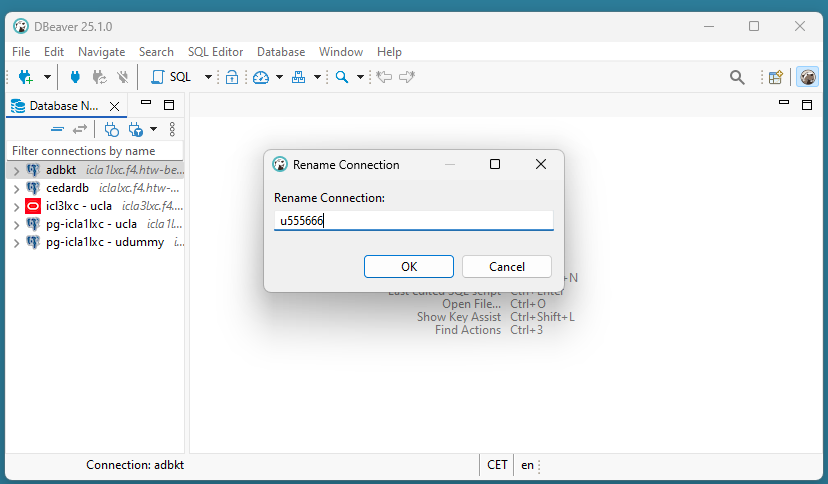This screenshot has width=828, height=484.
Task: Toggle Link with Editor arrows icon
Action: 80,129
